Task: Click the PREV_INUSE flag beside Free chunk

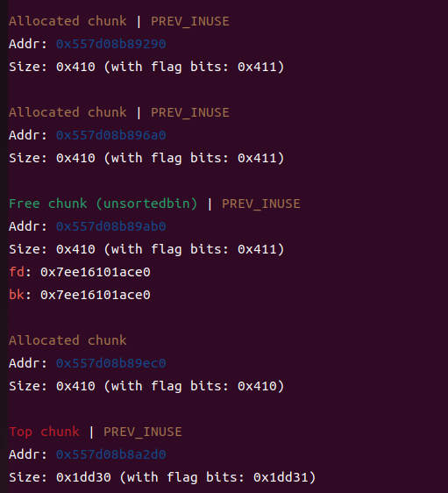Action: click(261, 204)
